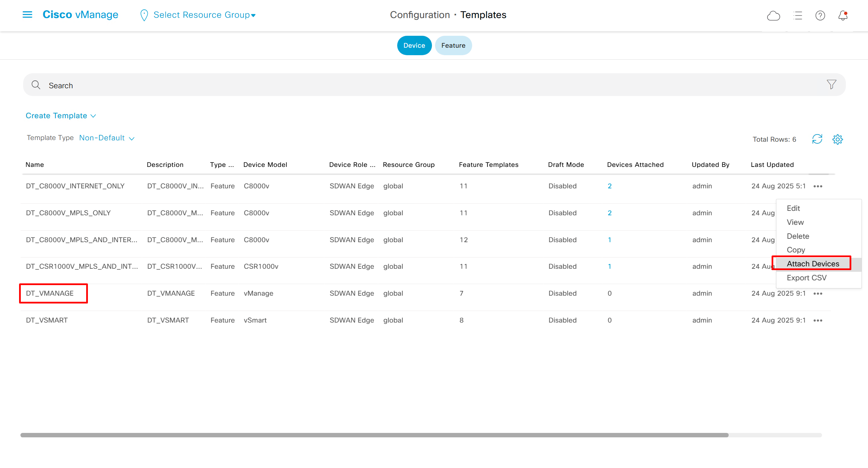Open the hamburger navigation menu
The width and height of the screenshot is (868, 468).
(x=27, y=15)
